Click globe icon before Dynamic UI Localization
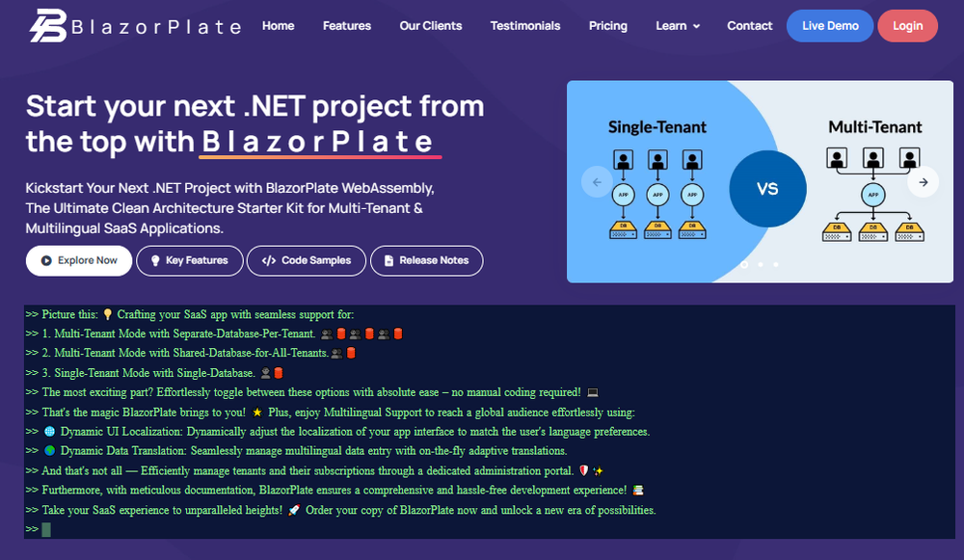 (x=50, y=432)
